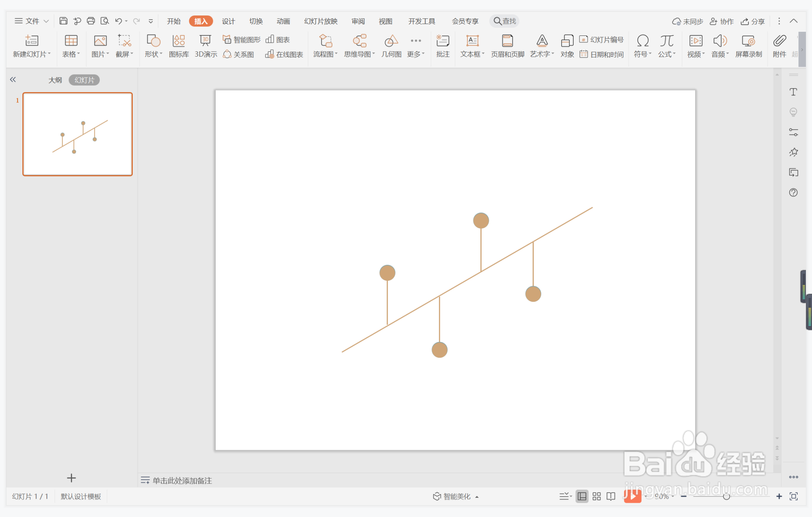Start screen recording (屏幕录制)

(748, 46)
